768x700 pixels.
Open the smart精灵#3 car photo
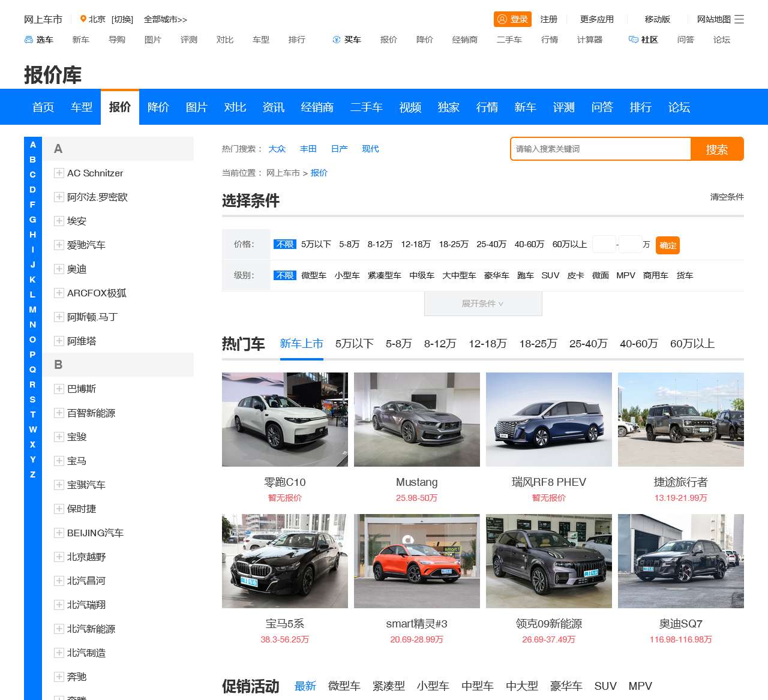[x=417, y=561]
